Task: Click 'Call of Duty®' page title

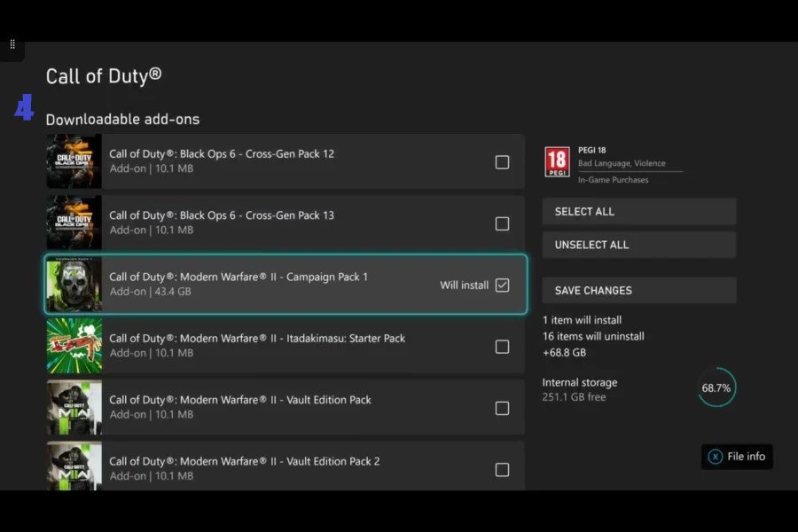Action: pyautogui.click(x=104, y=76)
